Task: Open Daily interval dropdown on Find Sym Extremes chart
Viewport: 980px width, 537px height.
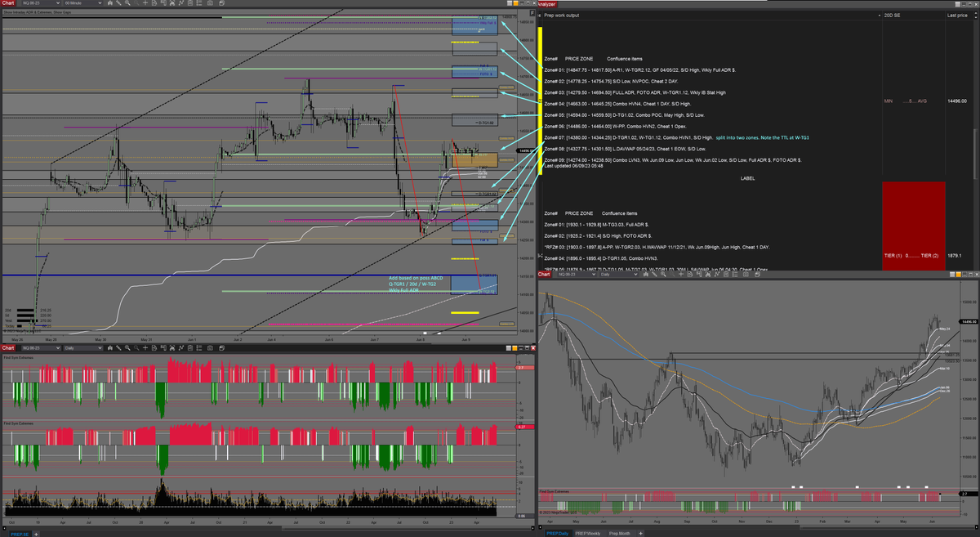Action: coord(83,347)
